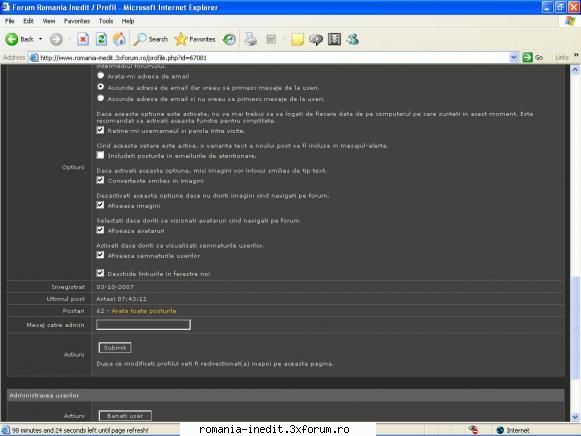Image resolution: width=581 pixels, height=436 pixels.
Task: Go to homepage with the Home icon
Action: pyautogui.click(x=119, y=39)
